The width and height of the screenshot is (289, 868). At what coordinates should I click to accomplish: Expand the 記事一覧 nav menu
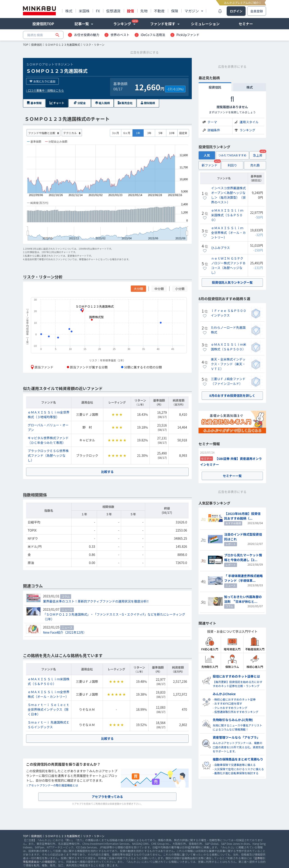[x=84, y=24]
